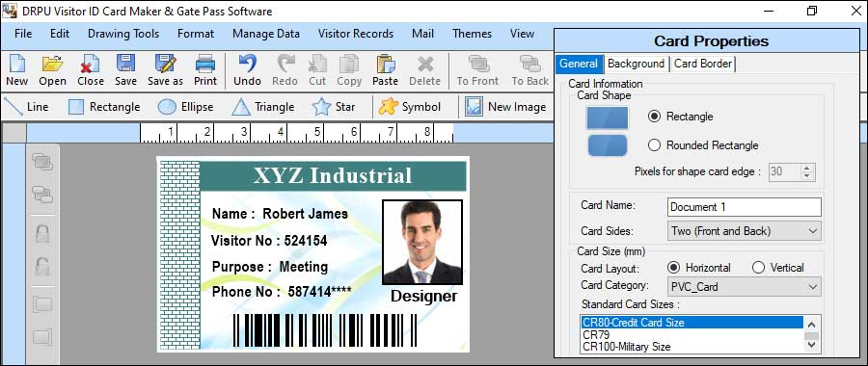Select the Ellipse drawing tool
868x366 pixels.
[x=185, y=107]
